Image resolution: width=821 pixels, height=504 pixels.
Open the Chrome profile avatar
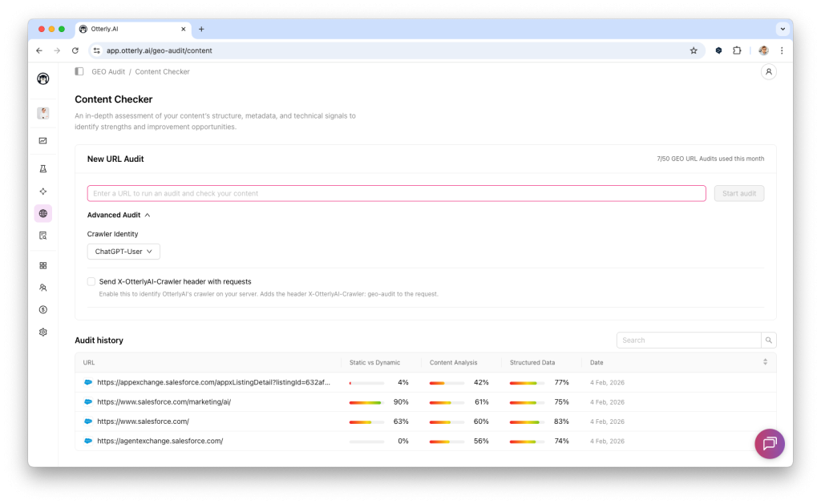click(763, 50)
